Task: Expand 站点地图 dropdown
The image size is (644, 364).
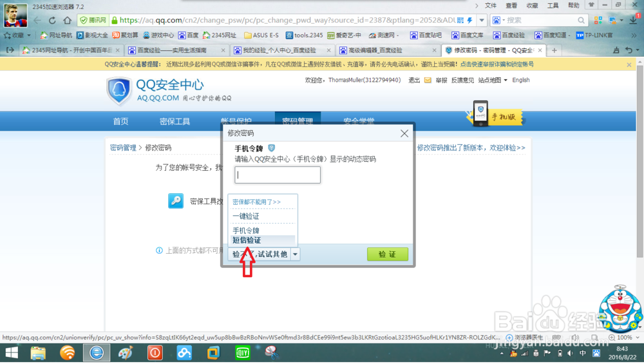Action: click(493, 80)
